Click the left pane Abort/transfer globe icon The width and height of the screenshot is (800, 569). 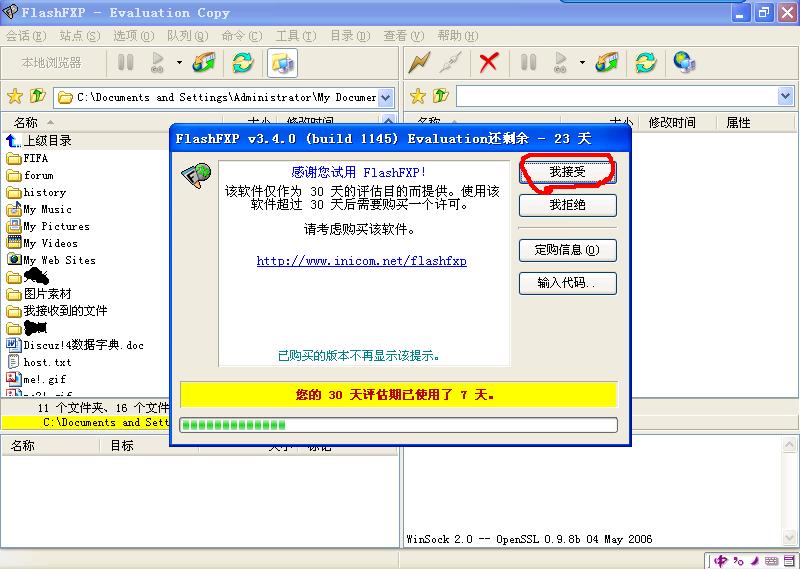tap(204, 62)
